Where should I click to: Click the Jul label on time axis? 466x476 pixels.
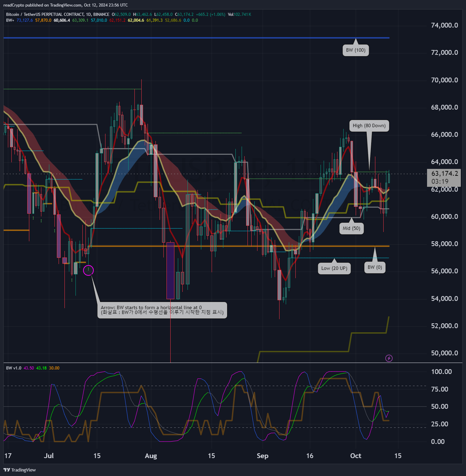pyautogui.click(x=49, y=456)
